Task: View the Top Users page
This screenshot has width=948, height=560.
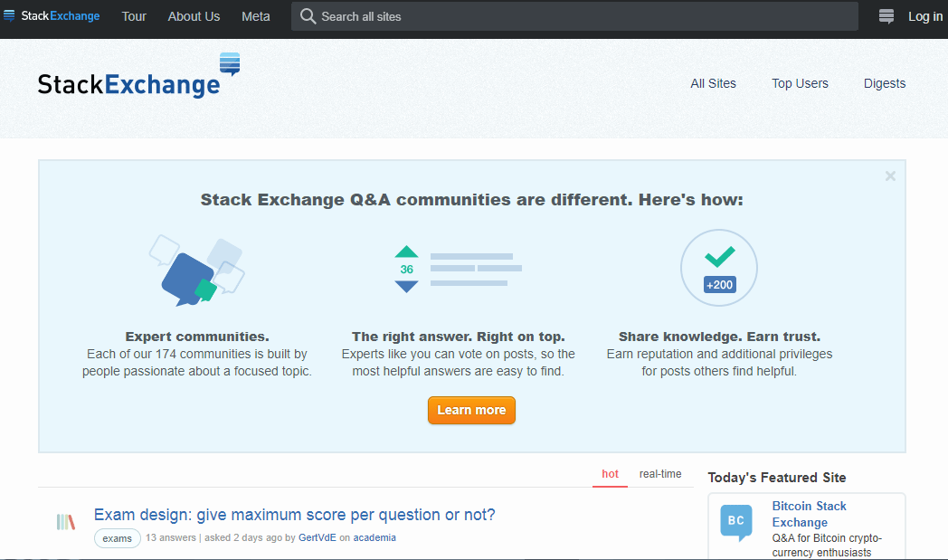Action: [800, 83]
